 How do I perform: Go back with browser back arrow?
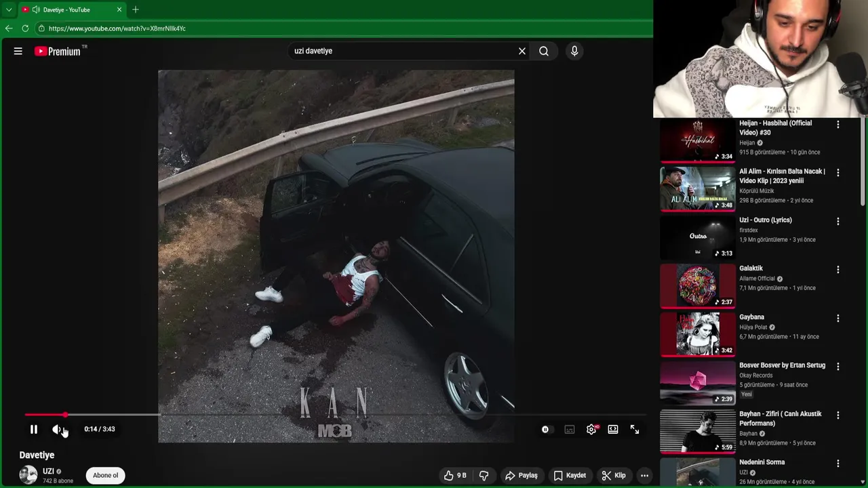tap(8, 28)
